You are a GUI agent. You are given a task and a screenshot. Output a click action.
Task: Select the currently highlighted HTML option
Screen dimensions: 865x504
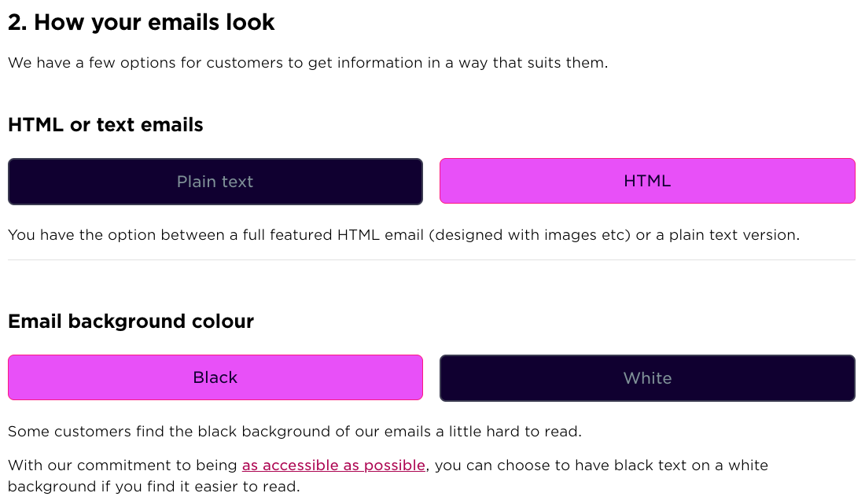(x=647, y=181)
